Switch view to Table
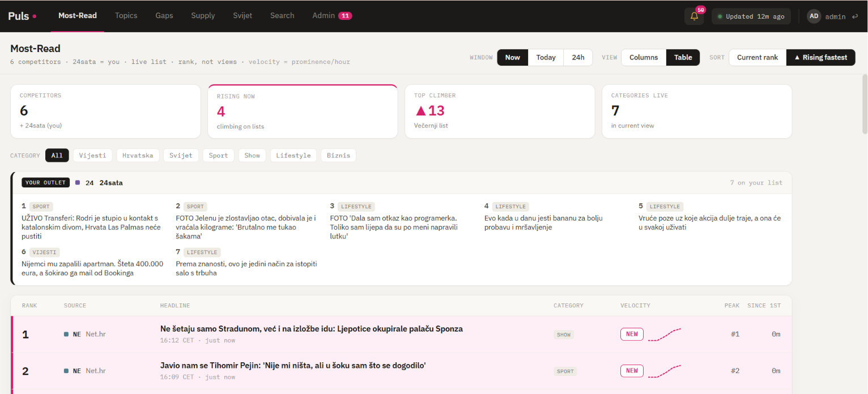This screenshot has height=394, width=868. (683, 57)
